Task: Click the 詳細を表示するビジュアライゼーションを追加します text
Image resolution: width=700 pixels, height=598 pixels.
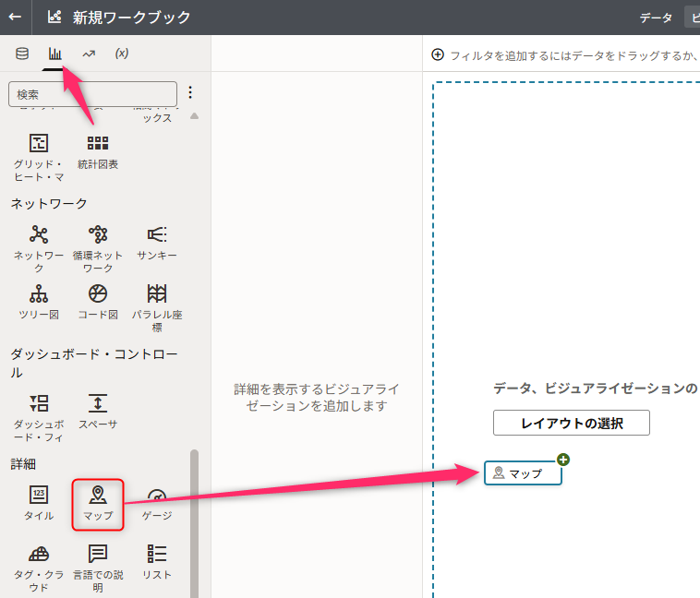Action: click(x=317, y=397)
